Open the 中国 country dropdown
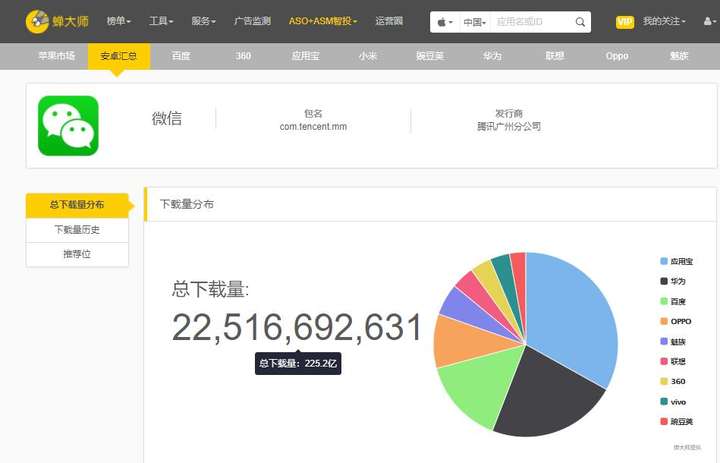The width and height of the screenshot is (720, 463). click(x=474, y=22)
